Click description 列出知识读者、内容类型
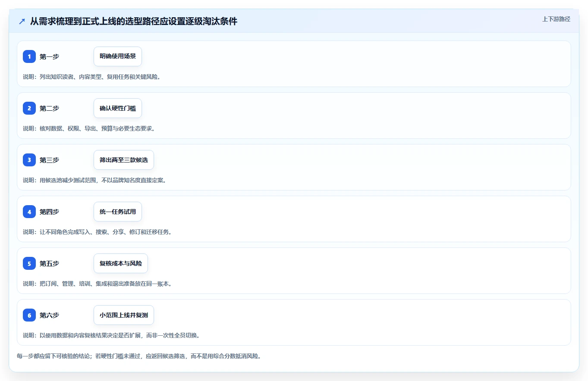588x381 pixels. click(91, 77)
